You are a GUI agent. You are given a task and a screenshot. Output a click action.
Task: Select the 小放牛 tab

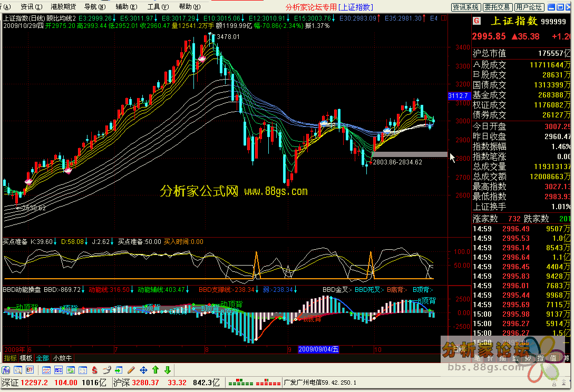coord(62,358)
